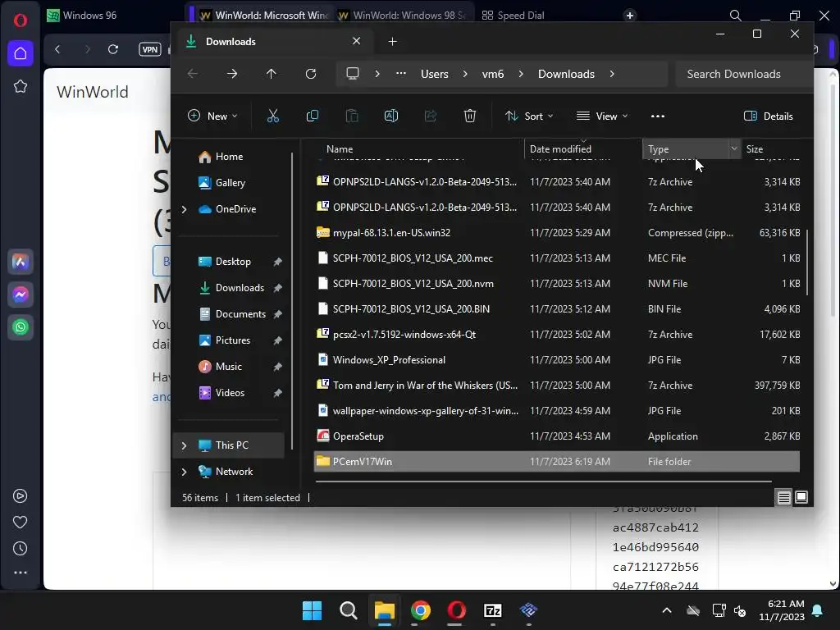Select the PCemV17Win folder

tap(557, 461)
